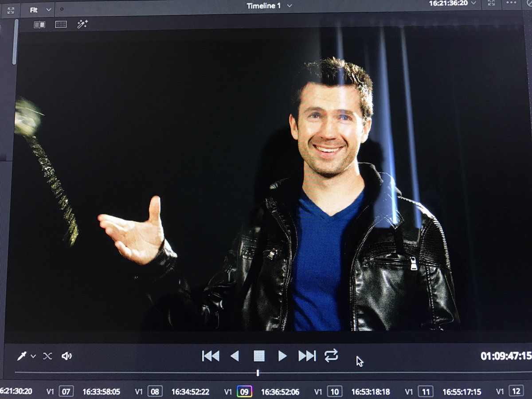Image resolution: width=532 pixels, height=399 pixels.
Task: Click the 16:53:18:18 clip timecode
Action: coord(371,392)
